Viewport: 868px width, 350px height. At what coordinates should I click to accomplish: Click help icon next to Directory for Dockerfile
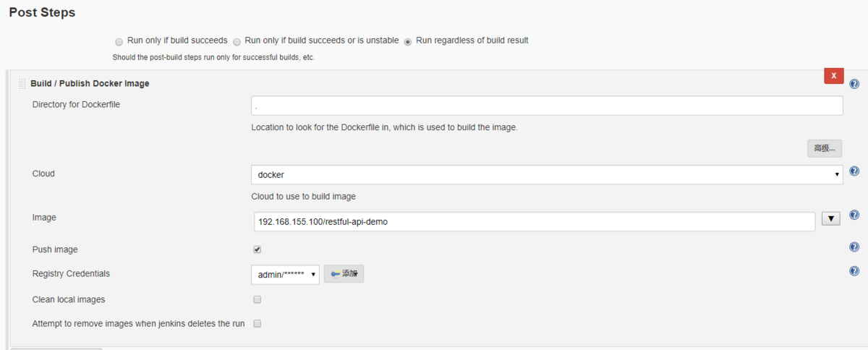tap(854, 84)
